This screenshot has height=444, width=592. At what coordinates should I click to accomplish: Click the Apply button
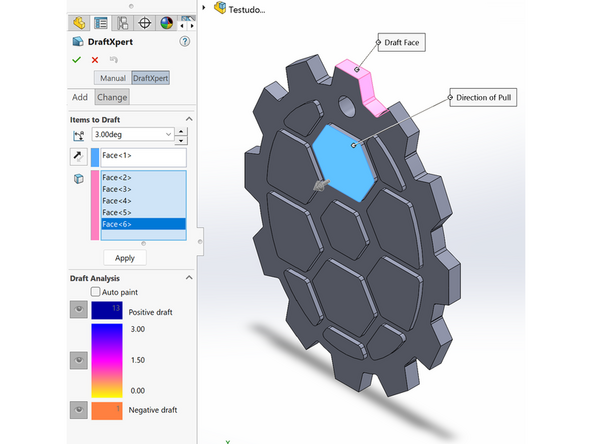(x=125, y=258)
